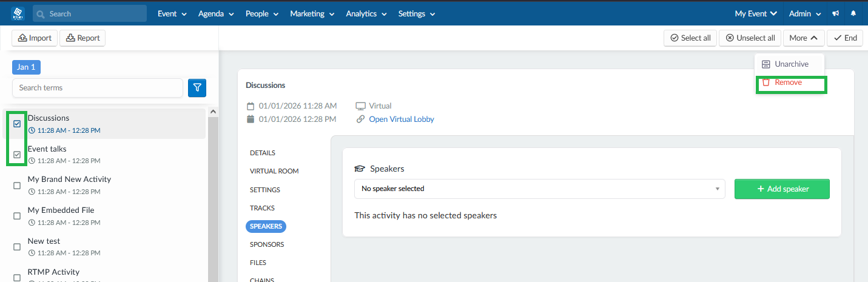Click the clock icon under Discussions
868x282 pixels.
(x=32, y=130)
